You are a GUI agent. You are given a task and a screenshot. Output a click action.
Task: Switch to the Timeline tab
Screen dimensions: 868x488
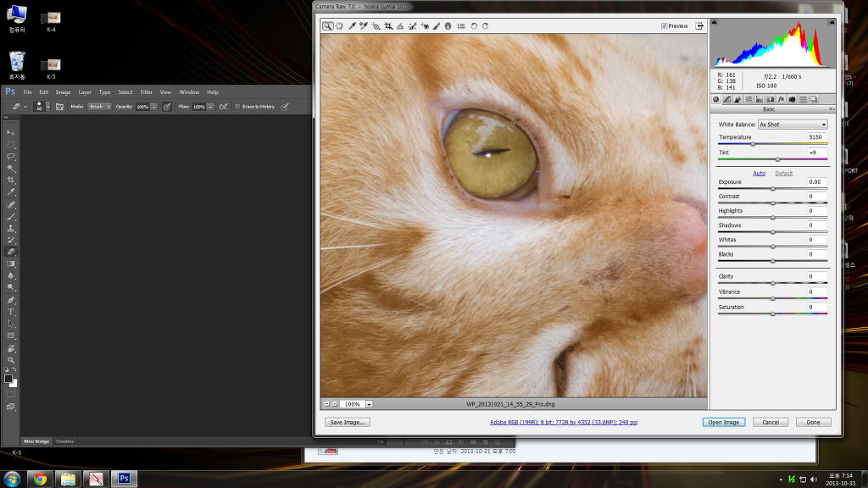coord(65,441)
